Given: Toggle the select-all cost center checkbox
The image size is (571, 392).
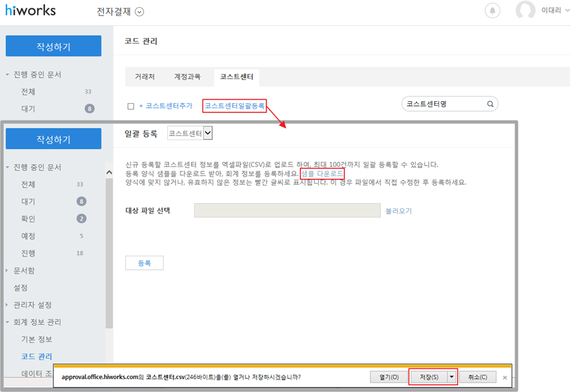Looking at the screenshot, I should tap(130, 106).
